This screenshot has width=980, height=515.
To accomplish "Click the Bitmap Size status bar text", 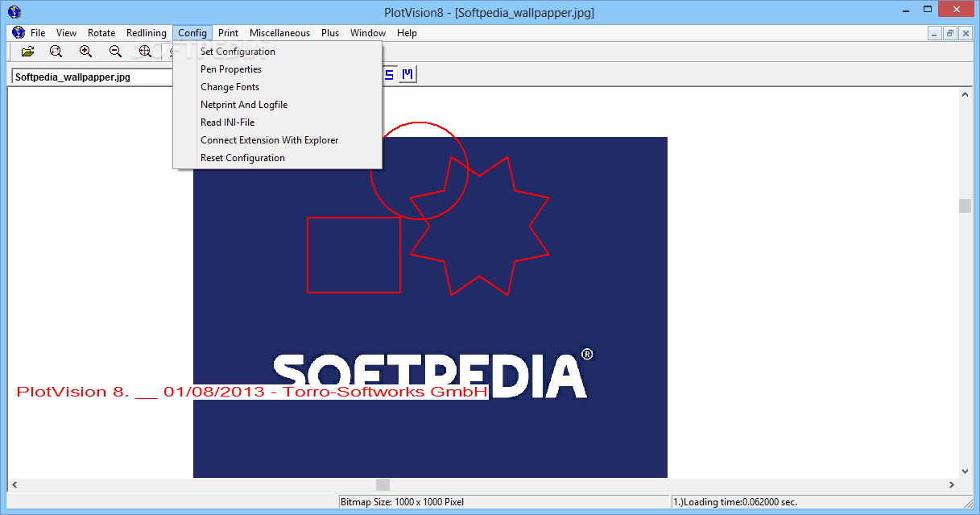I will [x=403, y=502].
